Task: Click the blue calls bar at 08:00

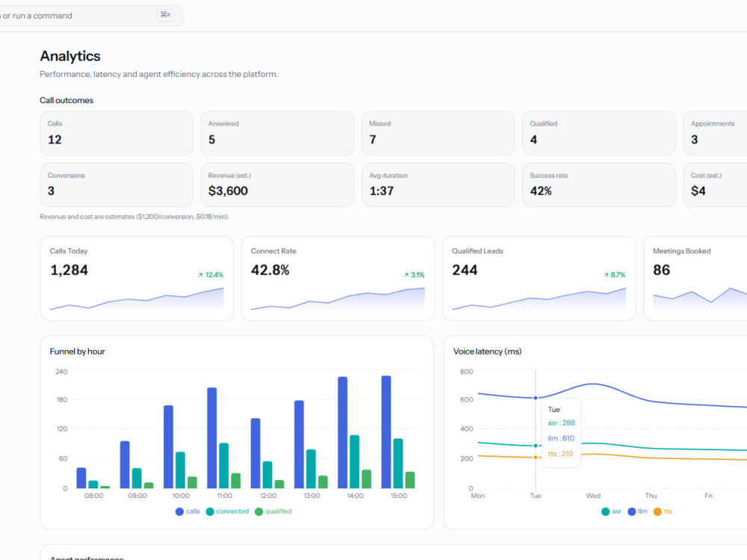Action: (81, 478)
